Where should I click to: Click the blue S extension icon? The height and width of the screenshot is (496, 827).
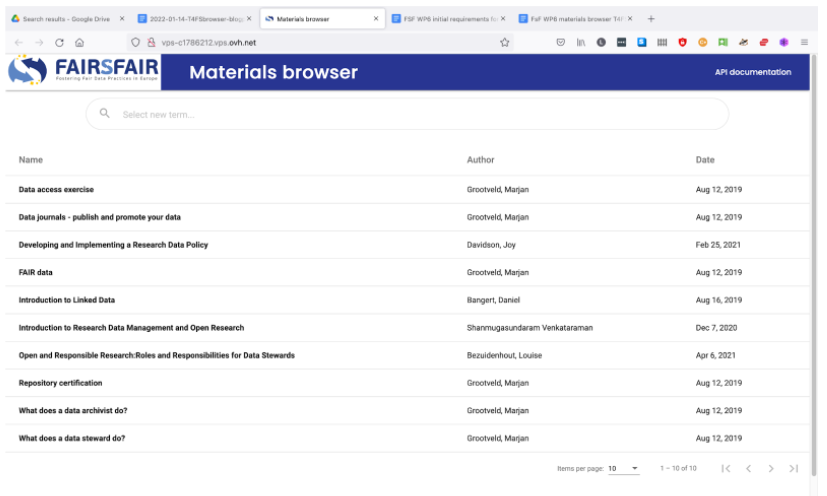[641, 42]
